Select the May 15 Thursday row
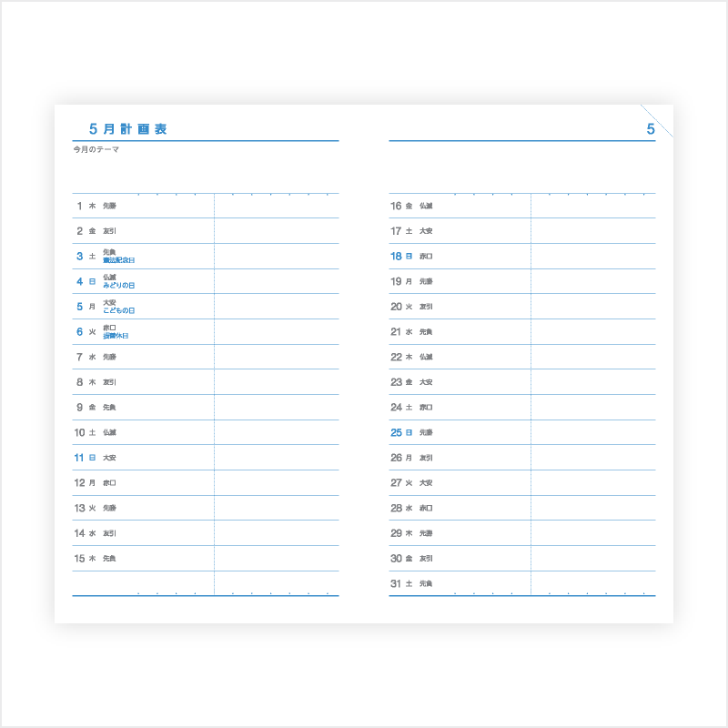This screenshot has height=728, width=728. [x=206, y=559]
